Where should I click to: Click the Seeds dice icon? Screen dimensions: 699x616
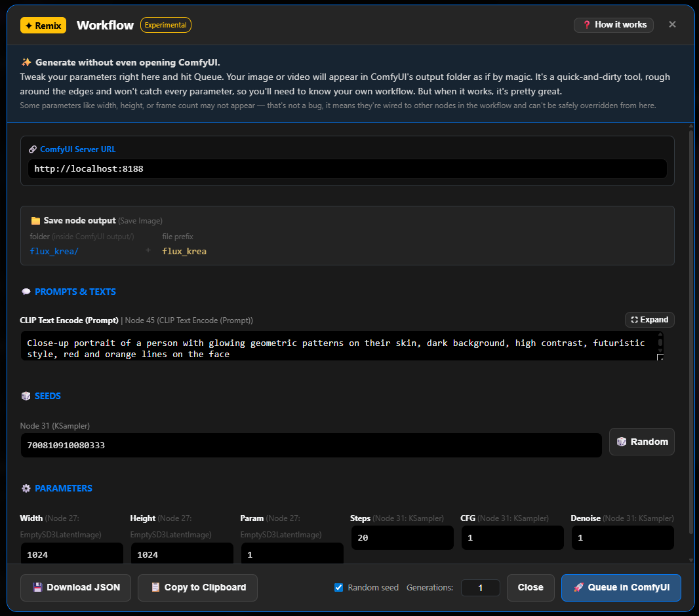[x=26, y=396]
